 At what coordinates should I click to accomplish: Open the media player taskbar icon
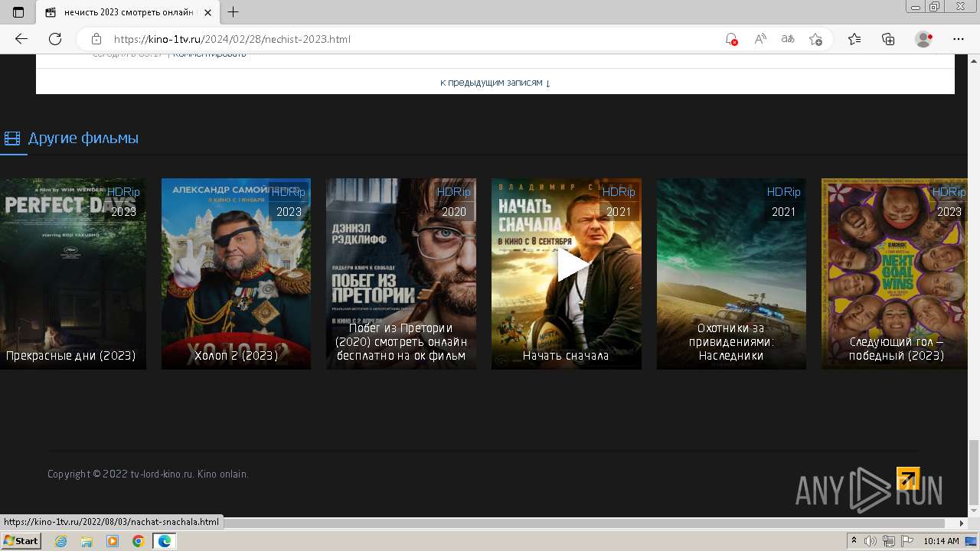point(113,541)
